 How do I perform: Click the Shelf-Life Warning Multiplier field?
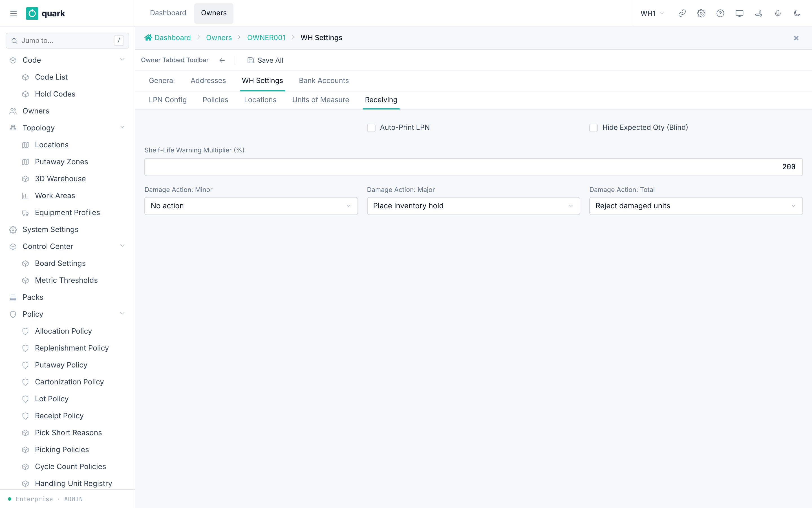pos(473,167)
